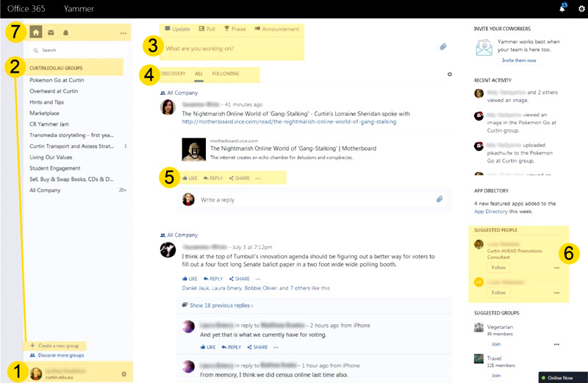Viewport: 588px width, 383px height.
Task: Like the 'currently have for voting' reply
Action: (208, 347)
